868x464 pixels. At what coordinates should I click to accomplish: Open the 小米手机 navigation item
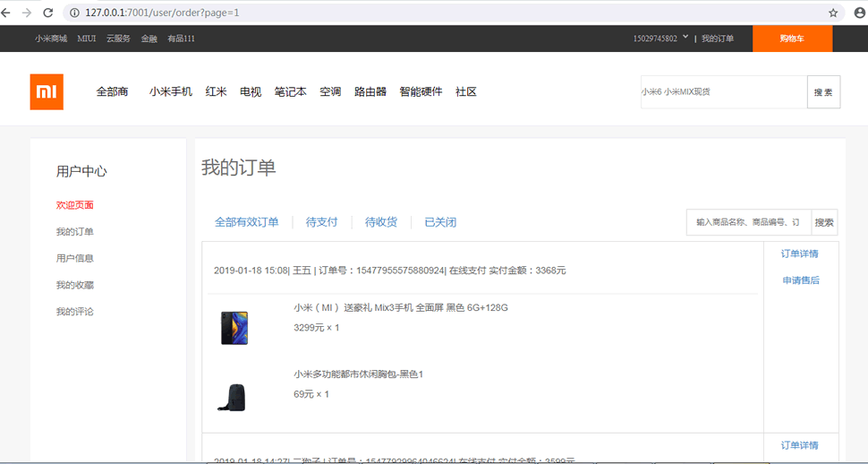(x=171, y=92)
